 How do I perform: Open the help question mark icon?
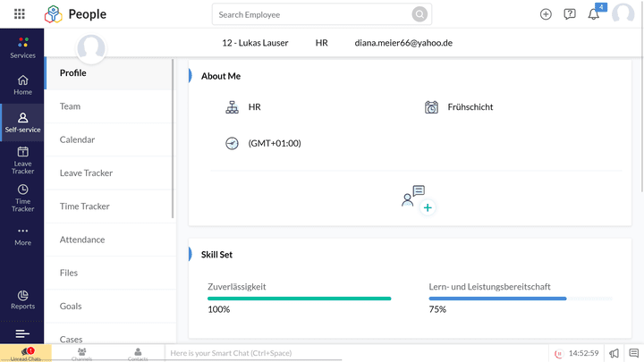point(570,14)
